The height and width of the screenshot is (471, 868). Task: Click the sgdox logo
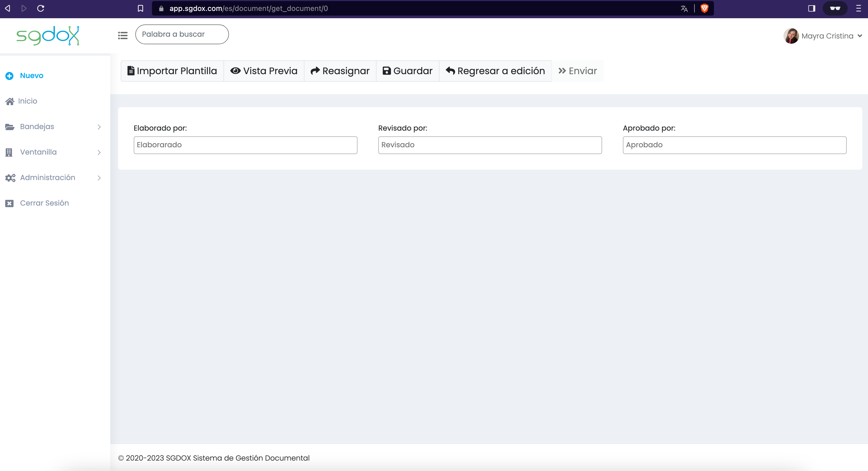[x=48, y=35]
